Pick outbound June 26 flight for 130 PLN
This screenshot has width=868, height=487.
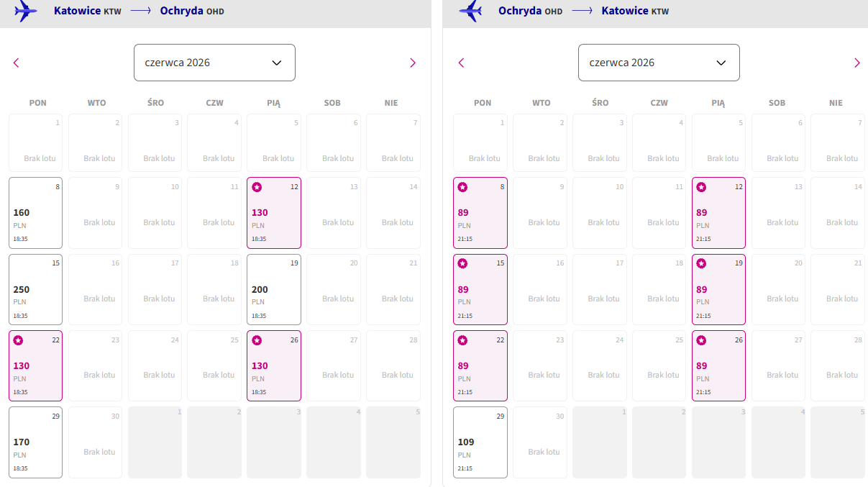[x=274, y=365]
